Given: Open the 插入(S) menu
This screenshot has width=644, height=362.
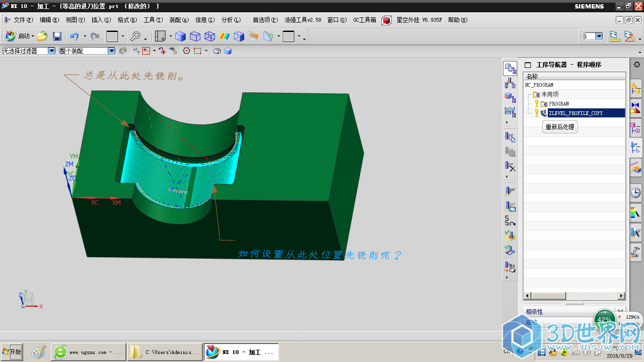Looking at the screenshot, I should [101, 20].
